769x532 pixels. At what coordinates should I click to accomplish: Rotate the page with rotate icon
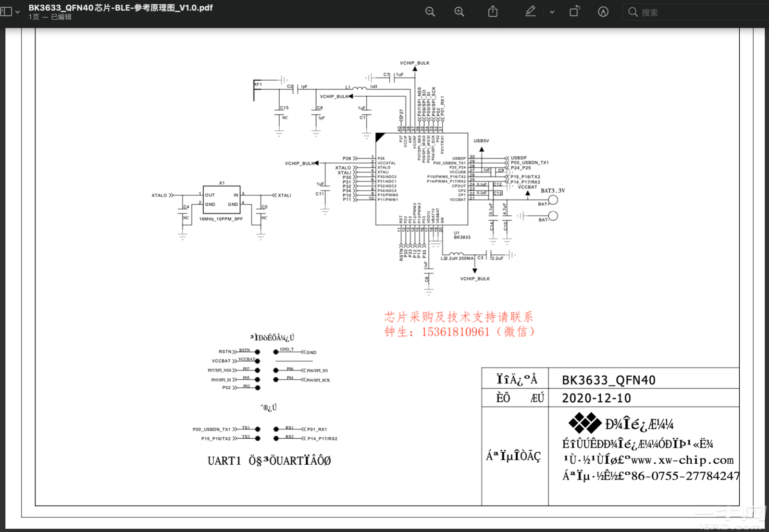click(574, 12)
